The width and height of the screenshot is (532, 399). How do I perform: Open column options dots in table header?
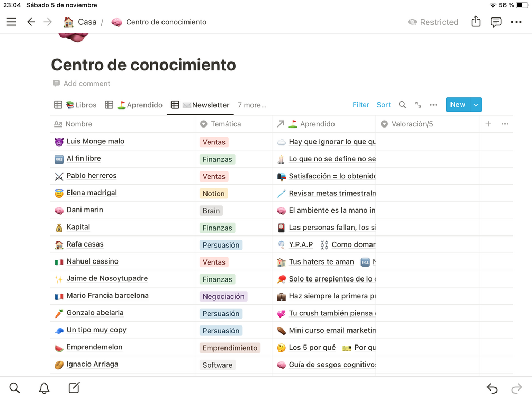[x=505, y=124]
